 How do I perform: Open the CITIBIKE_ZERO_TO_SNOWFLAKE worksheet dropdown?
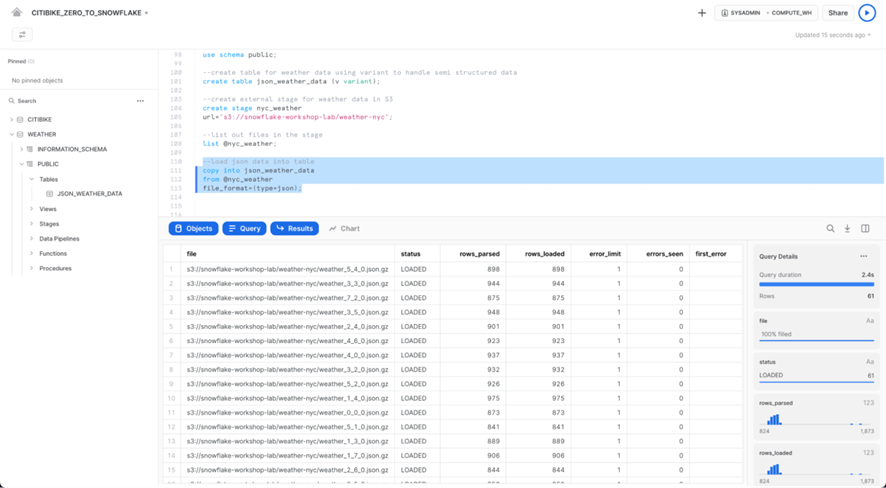pos(90,13)
